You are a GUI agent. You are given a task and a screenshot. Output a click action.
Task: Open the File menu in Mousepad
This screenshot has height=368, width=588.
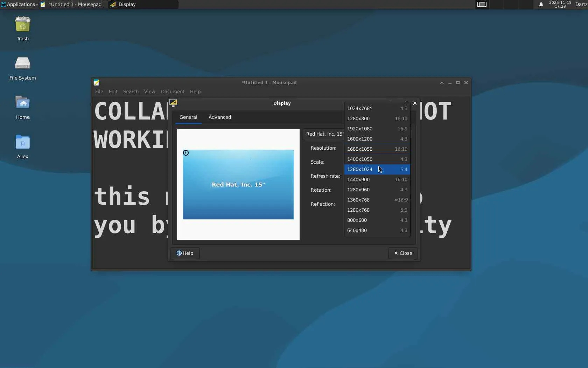pos(99,91)
